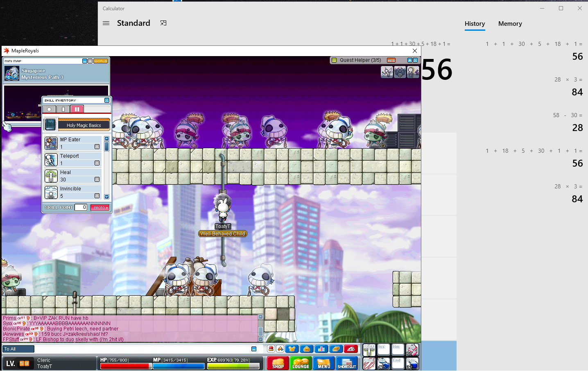Viewport: 588px width, 371px height.
Task: Click the green LOUNGE button
Action: (301, 363)
